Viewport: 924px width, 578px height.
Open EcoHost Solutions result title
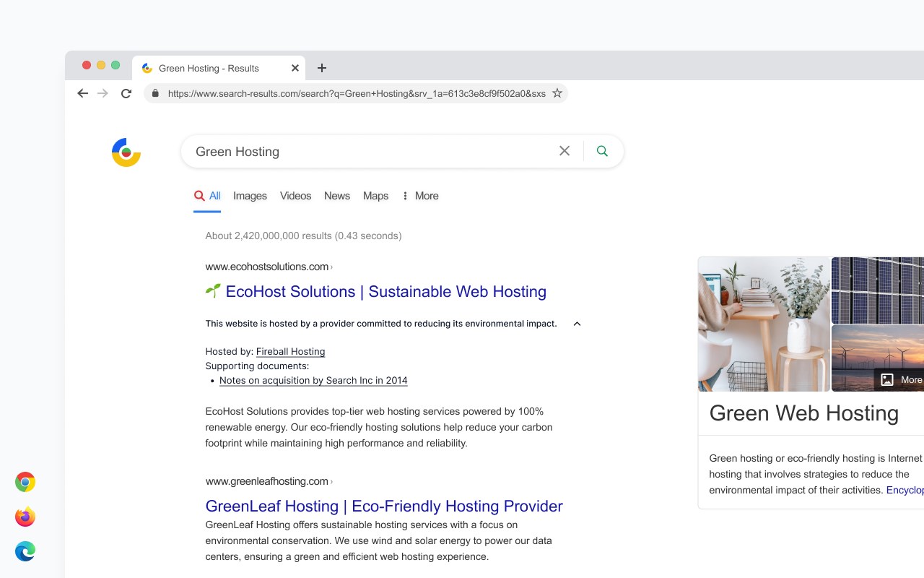pos(386,291)
